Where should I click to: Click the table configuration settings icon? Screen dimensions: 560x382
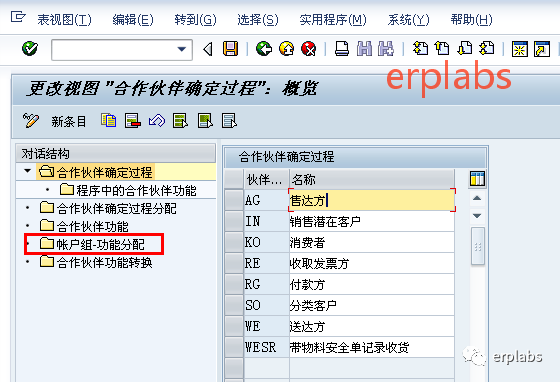pos(477,179)
